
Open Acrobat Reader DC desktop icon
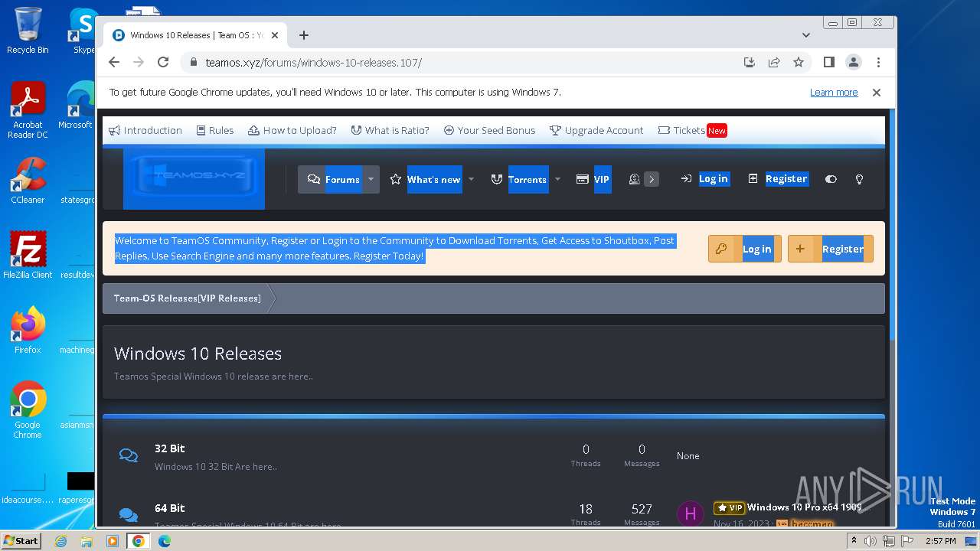tap(28, 110)
